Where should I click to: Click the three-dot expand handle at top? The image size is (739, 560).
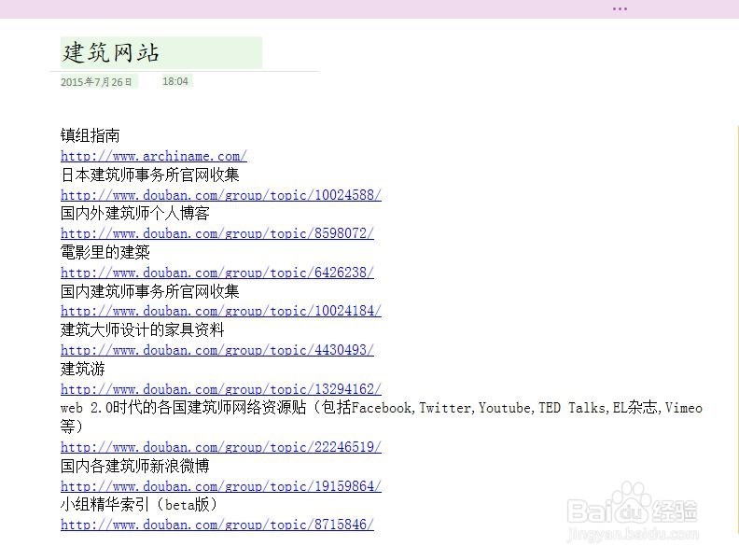pos(620,9)
